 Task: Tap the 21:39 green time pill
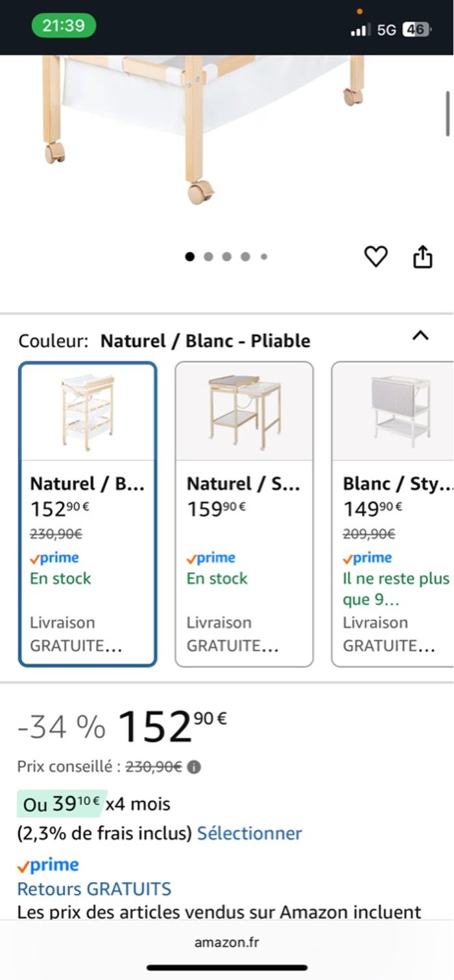pos(64,26)
